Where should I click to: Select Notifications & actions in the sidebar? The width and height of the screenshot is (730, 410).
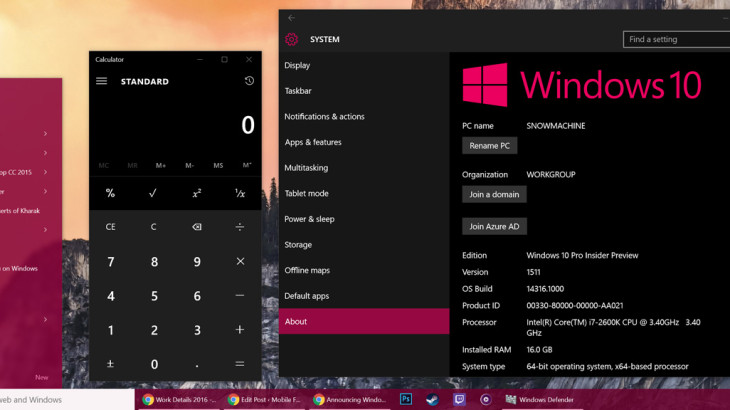click(324, 116)
